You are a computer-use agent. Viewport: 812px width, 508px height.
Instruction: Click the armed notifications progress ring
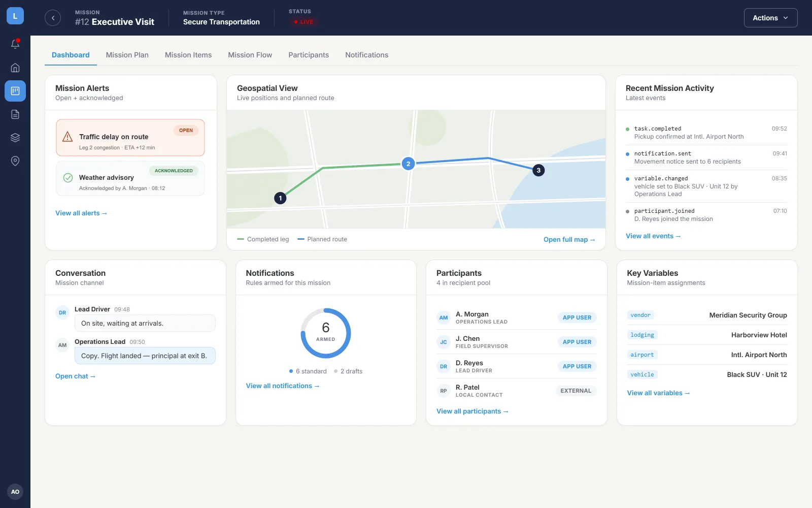[x=326, y=333]
